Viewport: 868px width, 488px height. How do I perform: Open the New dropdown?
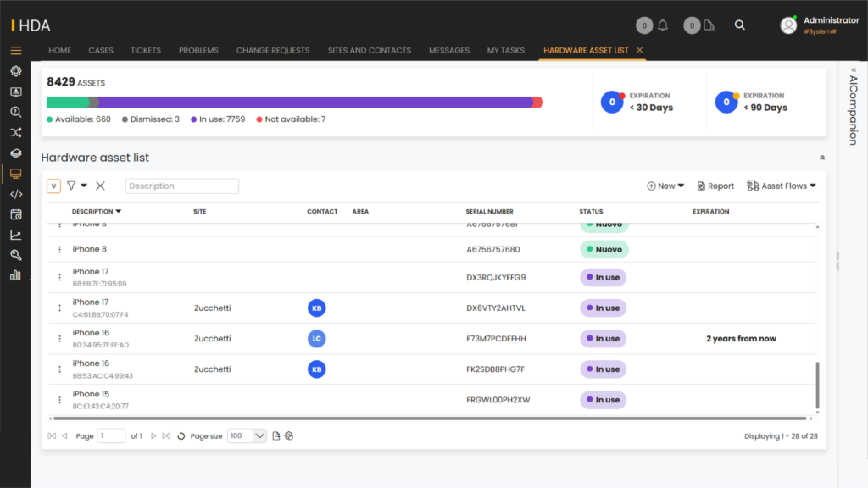click(665, 186)
